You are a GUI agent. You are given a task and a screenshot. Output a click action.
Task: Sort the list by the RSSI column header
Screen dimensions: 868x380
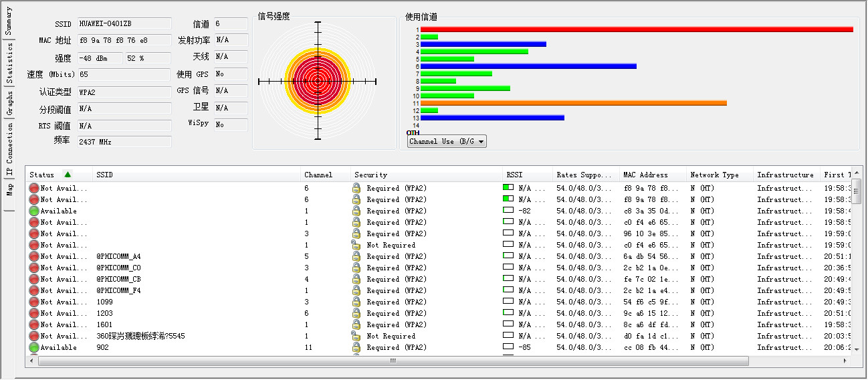[x=528, y=175]
